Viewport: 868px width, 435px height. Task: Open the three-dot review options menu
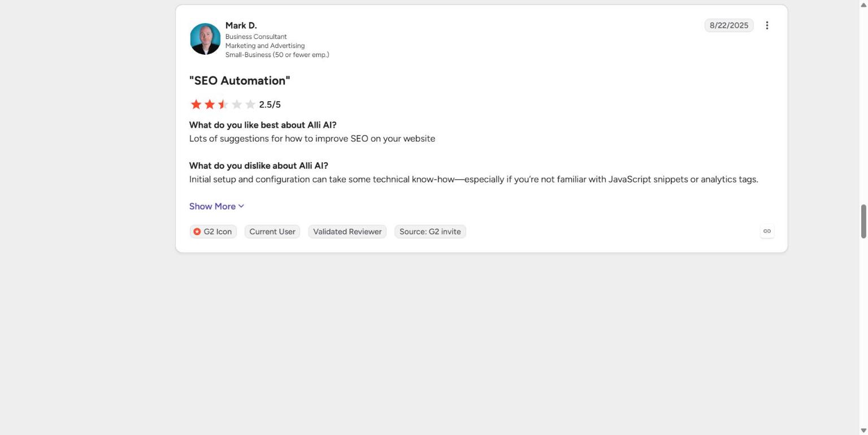tap(767, 25)
